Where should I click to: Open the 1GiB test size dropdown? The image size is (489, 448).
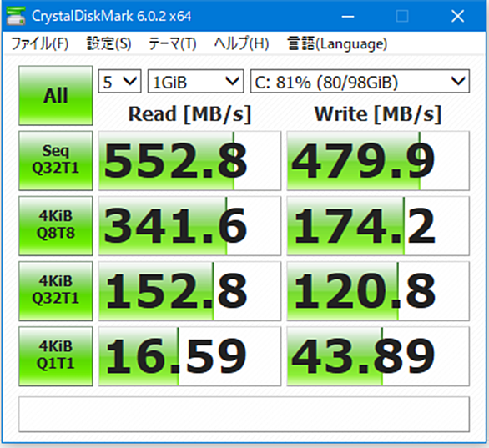point(195,82)
